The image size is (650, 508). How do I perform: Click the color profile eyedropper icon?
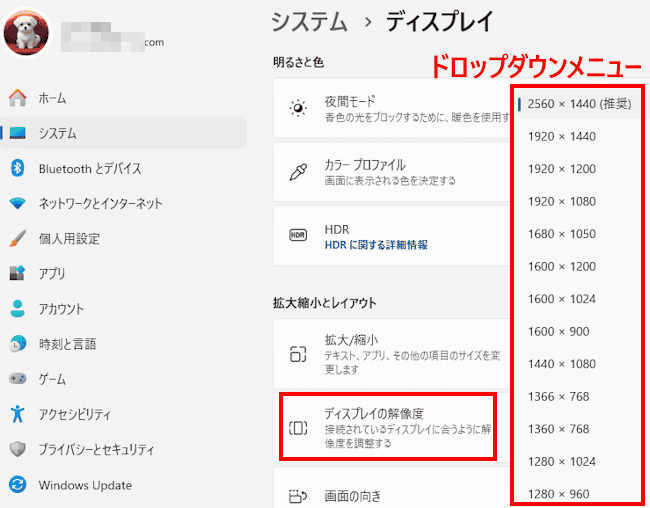[298, 172]
